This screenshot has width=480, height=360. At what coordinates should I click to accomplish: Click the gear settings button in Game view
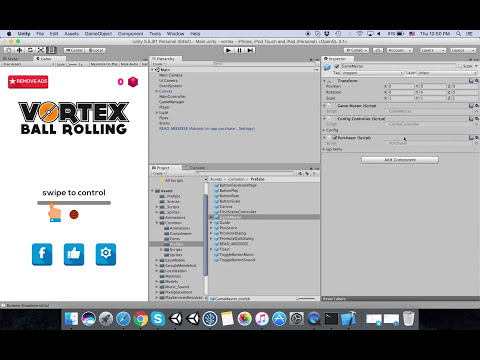pyautogui.click(x=106, y=254)
